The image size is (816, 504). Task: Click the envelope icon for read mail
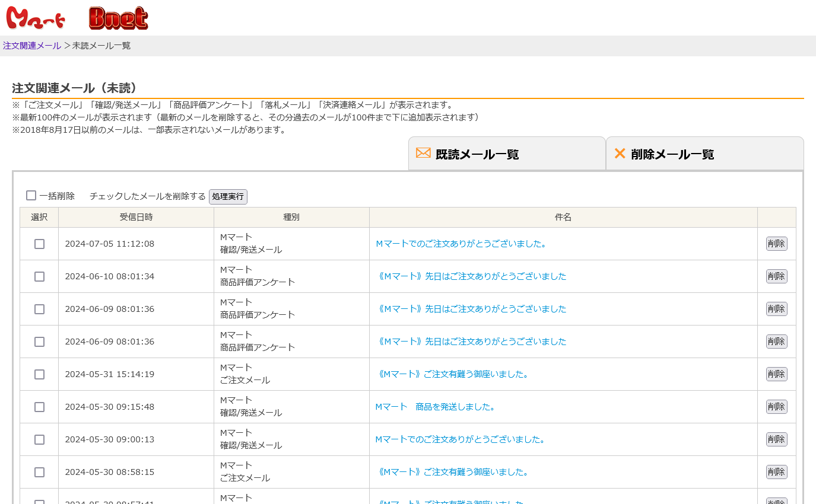423,154
